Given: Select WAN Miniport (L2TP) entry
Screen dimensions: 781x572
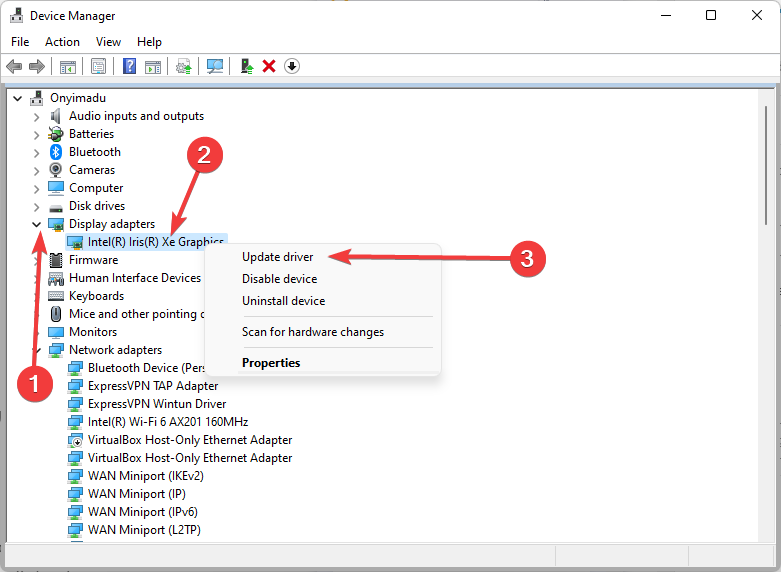Looking at the screenshot, I should [144, 530].
